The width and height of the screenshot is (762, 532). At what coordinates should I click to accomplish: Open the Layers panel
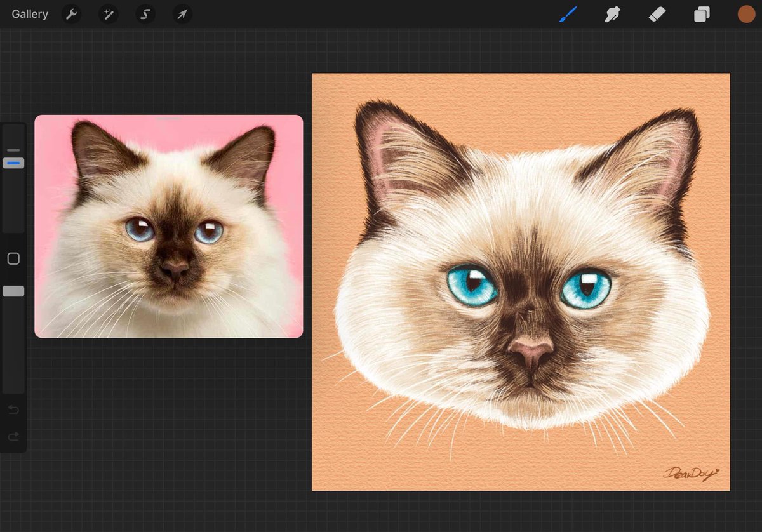702,14
